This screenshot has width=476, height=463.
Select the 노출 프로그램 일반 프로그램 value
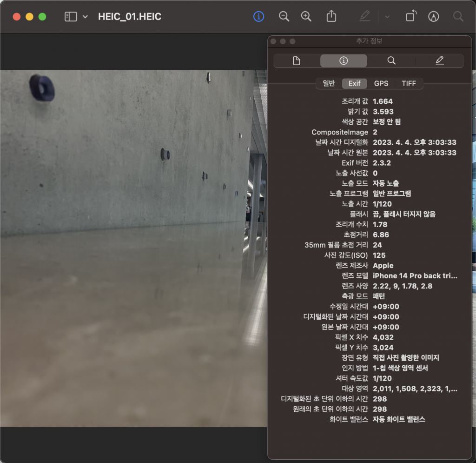coord(391,194)
